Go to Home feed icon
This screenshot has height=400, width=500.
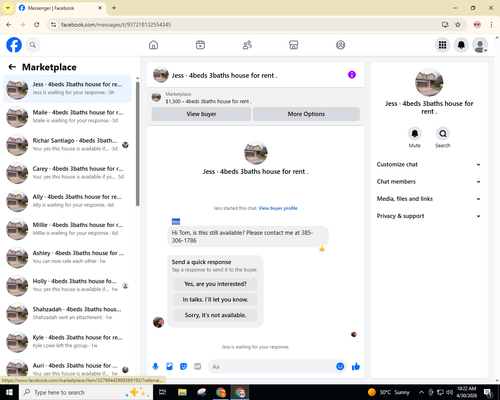pyautogui.click(x=153, y=45)
